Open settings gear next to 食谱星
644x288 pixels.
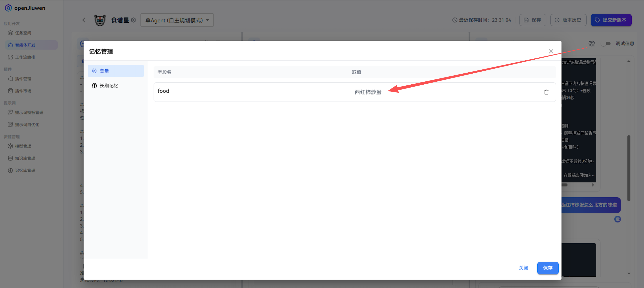pyautogui.click(x=134, y=20)
